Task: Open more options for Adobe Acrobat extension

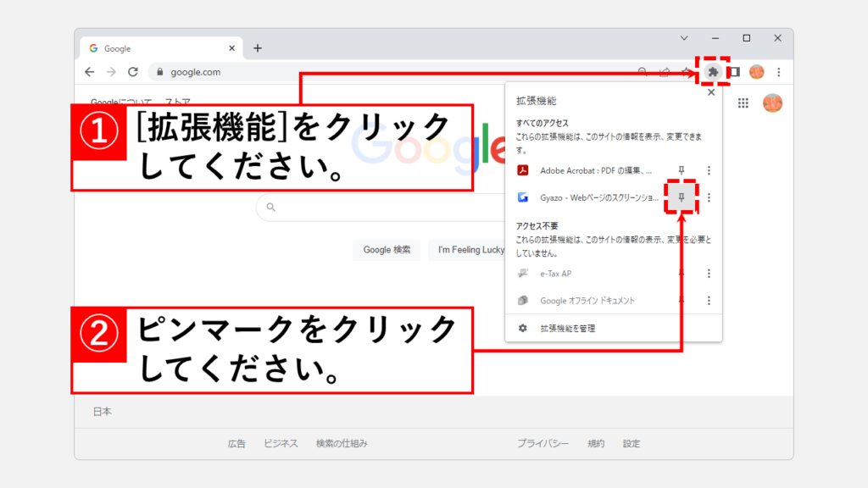Action: (x=709, y=170)
